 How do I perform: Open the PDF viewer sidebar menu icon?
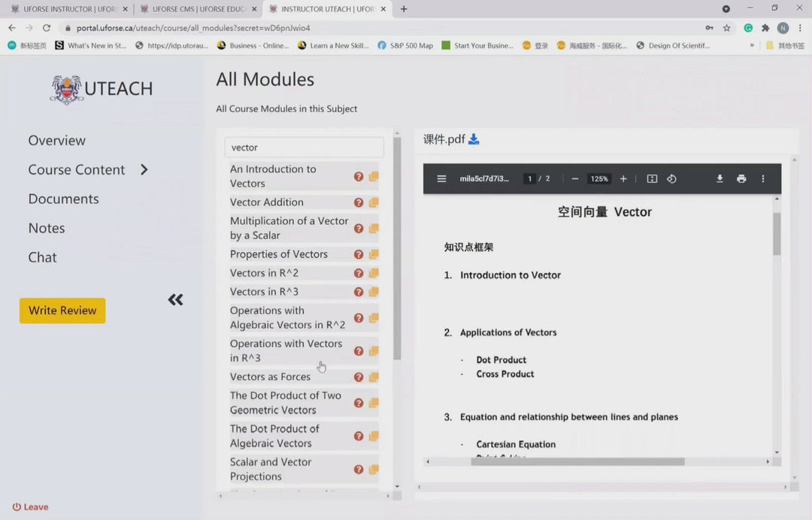pos(441,179)
